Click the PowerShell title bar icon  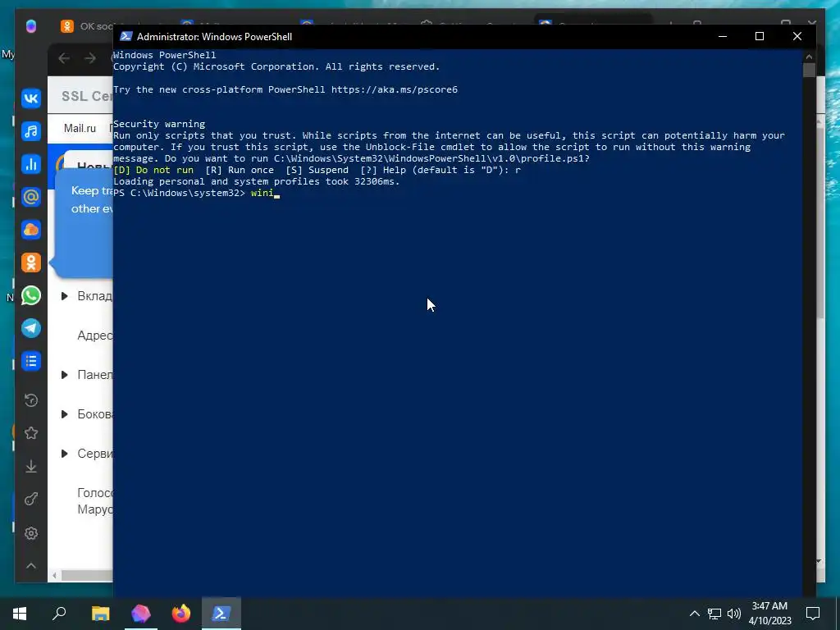pos(126,36)
